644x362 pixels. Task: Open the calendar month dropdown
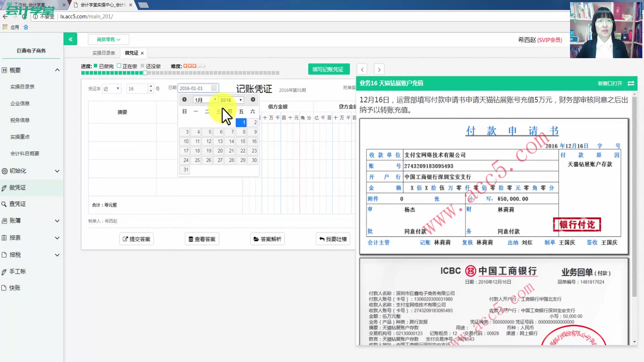(x=205, y=100)
